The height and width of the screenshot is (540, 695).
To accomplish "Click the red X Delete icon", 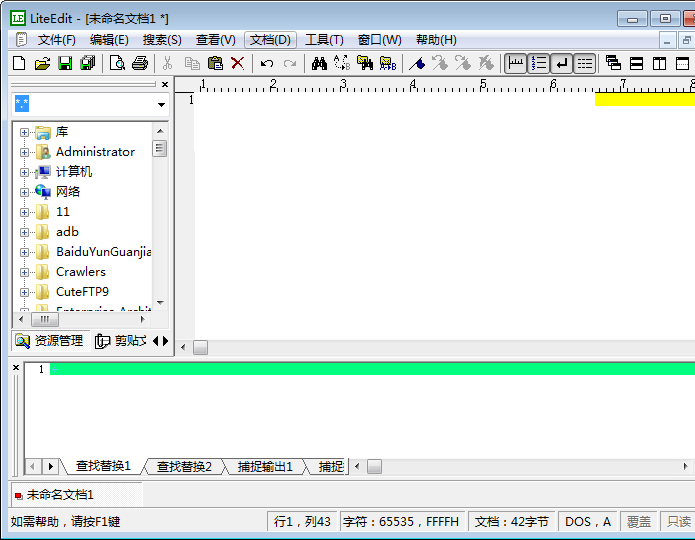I will (x=238, y=63).
